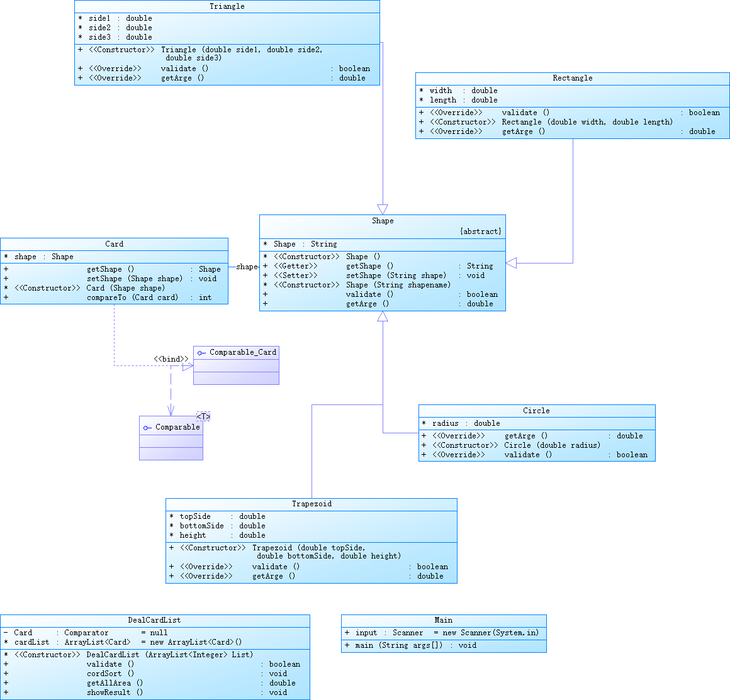This screenshot has width=730, height=700.
Task: Select the Main class title
Action: (443, 620)
